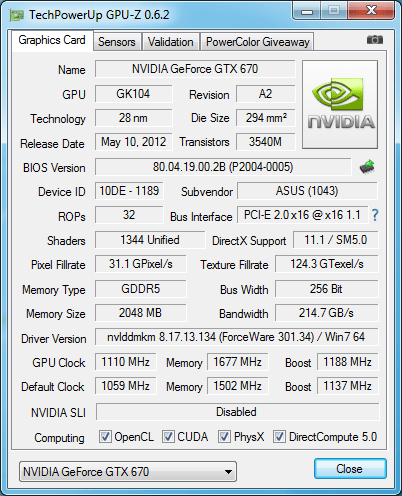Click the camera screenshot icon
The height and width of the screenshot is (496, 402).
click(375, 40)
